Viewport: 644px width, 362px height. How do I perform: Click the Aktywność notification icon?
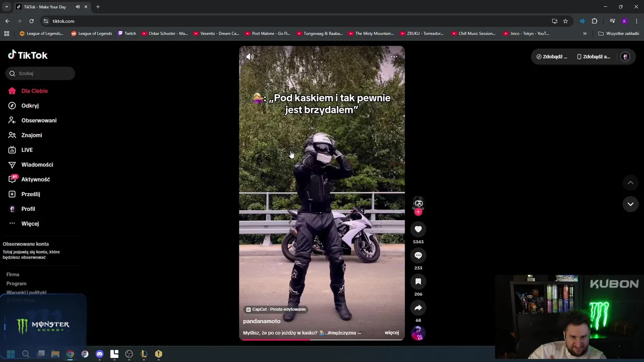click(13, 179)
